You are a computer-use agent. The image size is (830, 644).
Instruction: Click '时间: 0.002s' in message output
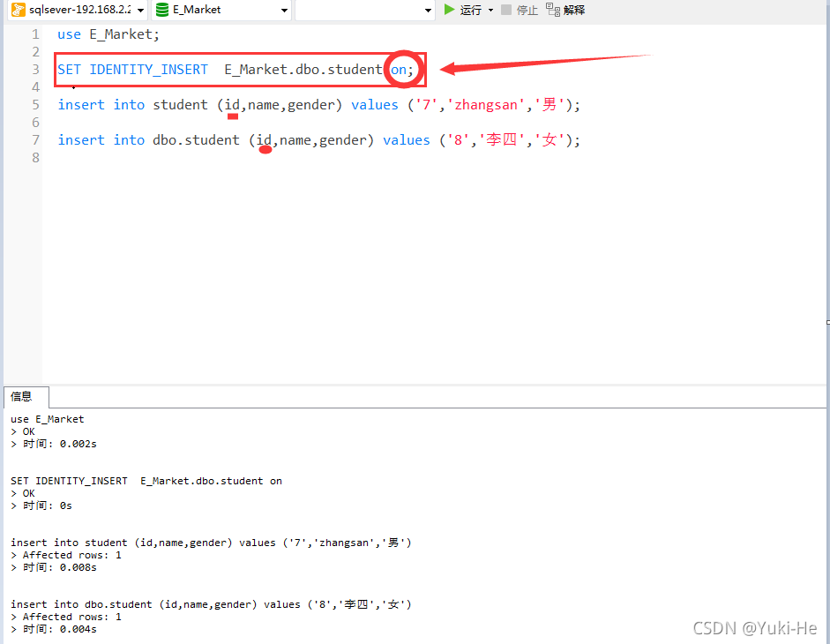[59, 444]
